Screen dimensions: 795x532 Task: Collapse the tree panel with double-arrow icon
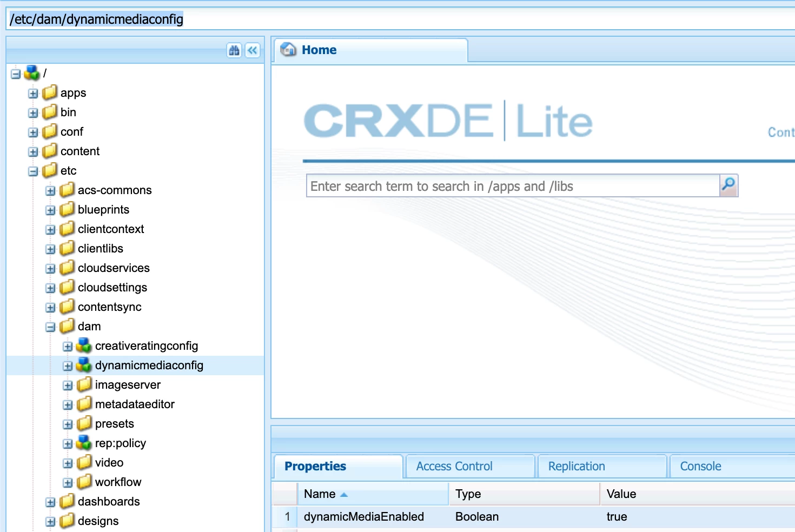point(253,50)
